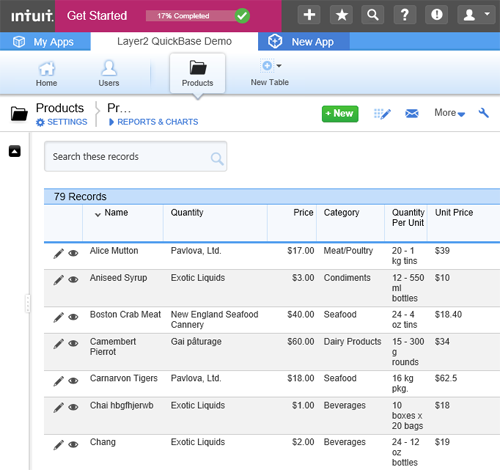Edit Boston Crab Meat record pencil
This screenshot has width=500, height=470.
point(58,317)
